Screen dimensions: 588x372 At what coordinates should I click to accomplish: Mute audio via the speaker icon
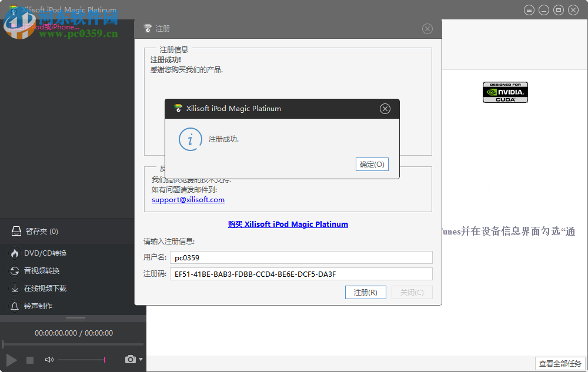pyautogui.click(x=49, y=359)
